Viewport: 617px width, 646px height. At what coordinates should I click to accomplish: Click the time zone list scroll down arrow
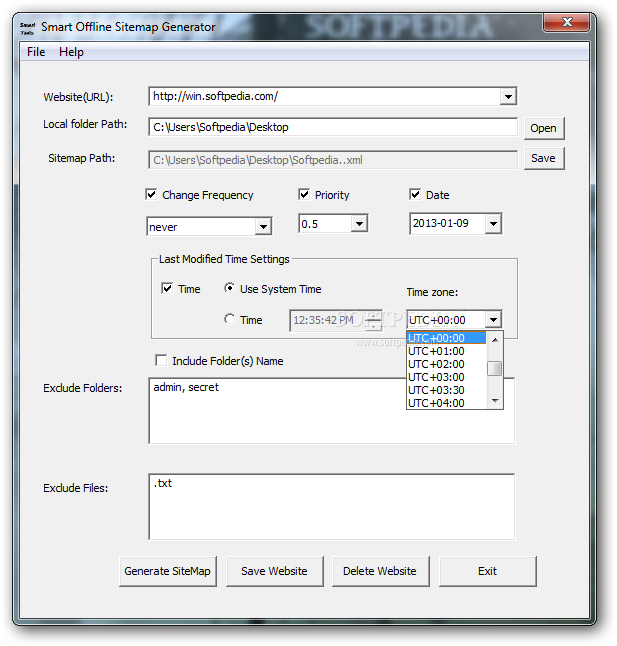point(495,400)
